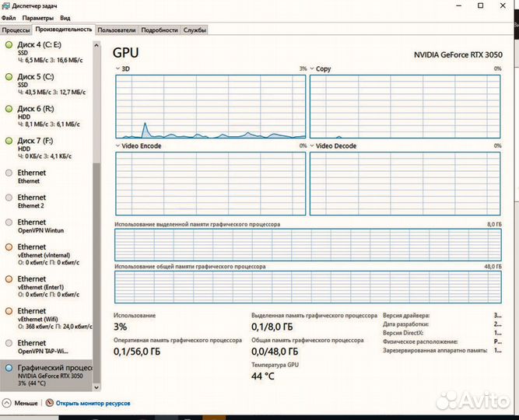Click the resource monitor icon at bottom
Screen dimensions: 519x420
(x=50, y=403)
